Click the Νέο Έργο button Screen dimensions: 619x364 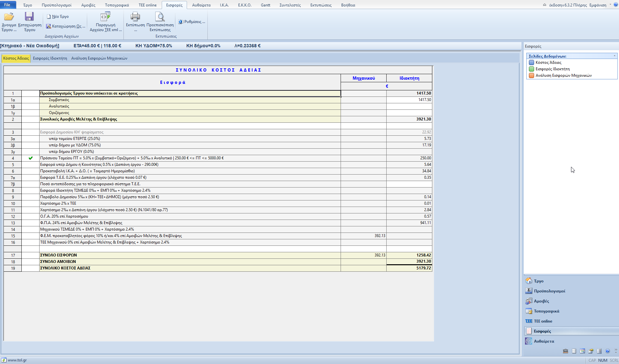click(x=58, y=17)
